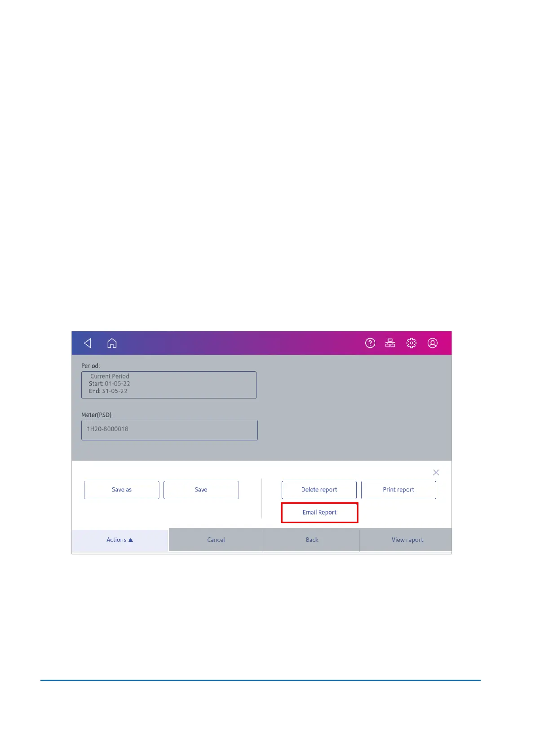Open the Settings gear icon

[x=411, y=343]
